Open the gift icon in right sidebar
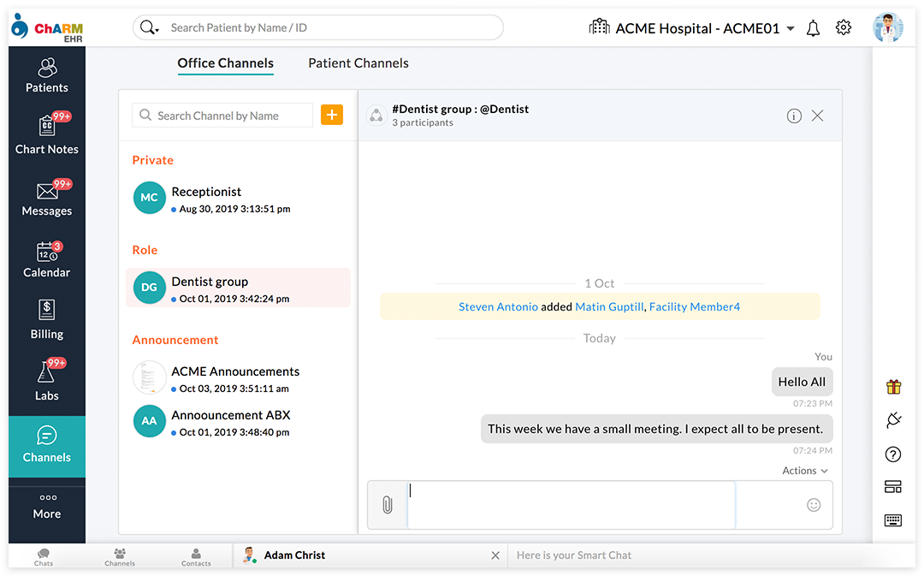 (x=893, y=387)
